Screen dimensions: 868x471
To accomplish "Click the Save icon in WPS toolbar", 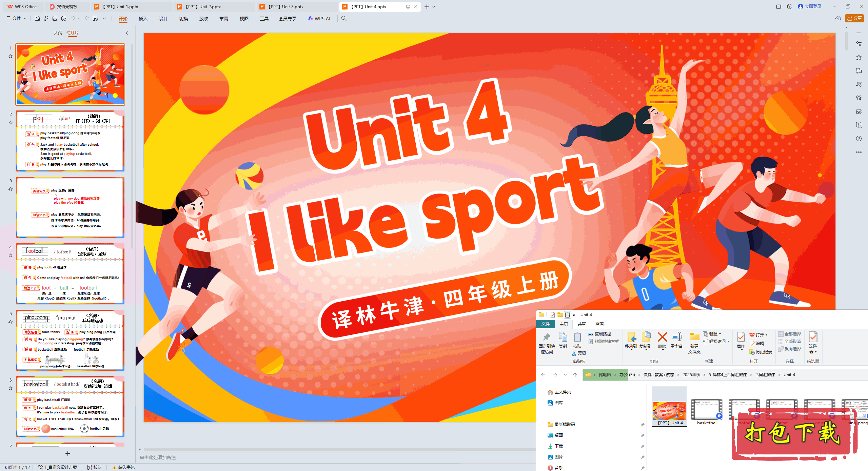I will [37, 19].
